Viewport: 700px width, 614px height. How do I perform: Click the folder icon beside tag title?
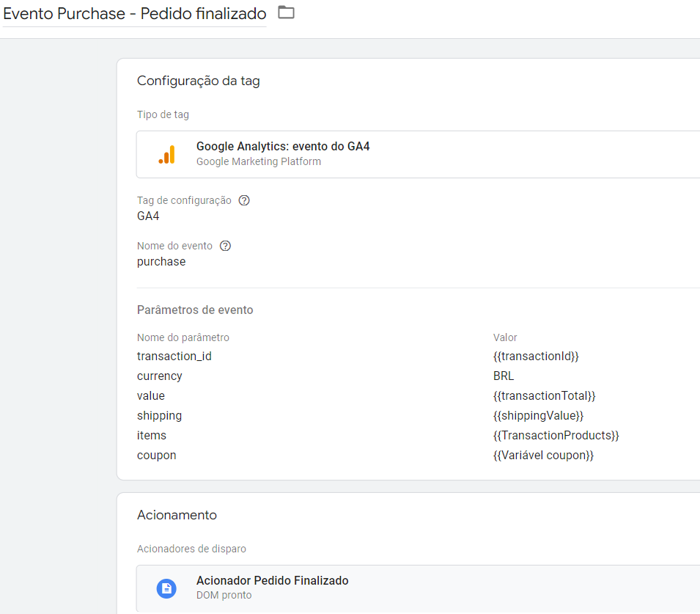(286, 12)
